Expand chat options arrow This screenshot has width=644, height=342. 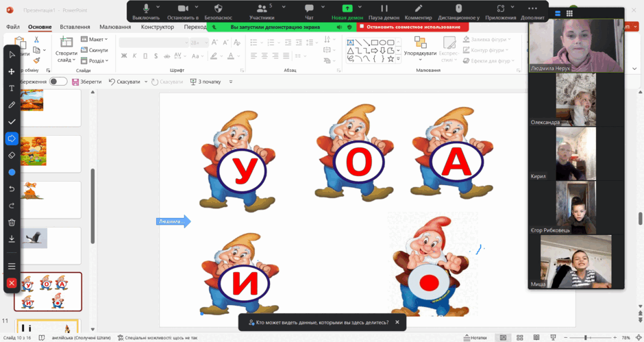[323, 7]
